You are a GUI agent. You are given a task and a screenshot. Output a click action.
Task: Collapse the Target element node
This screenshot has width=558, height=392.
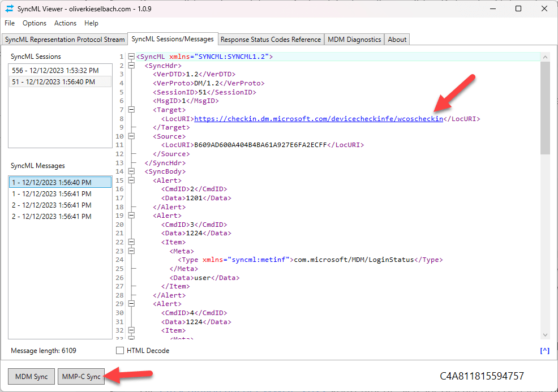point(131,109)
